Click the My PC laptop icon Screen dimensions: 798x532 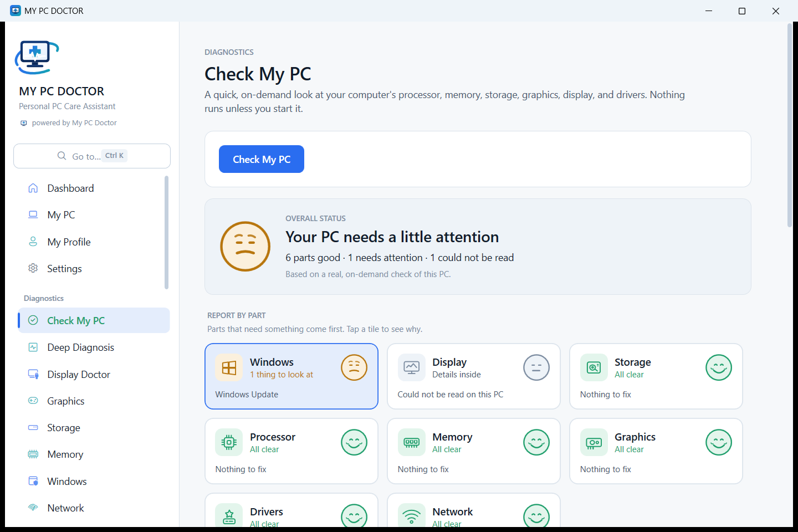pyautogui.click(x=33, y=214)
